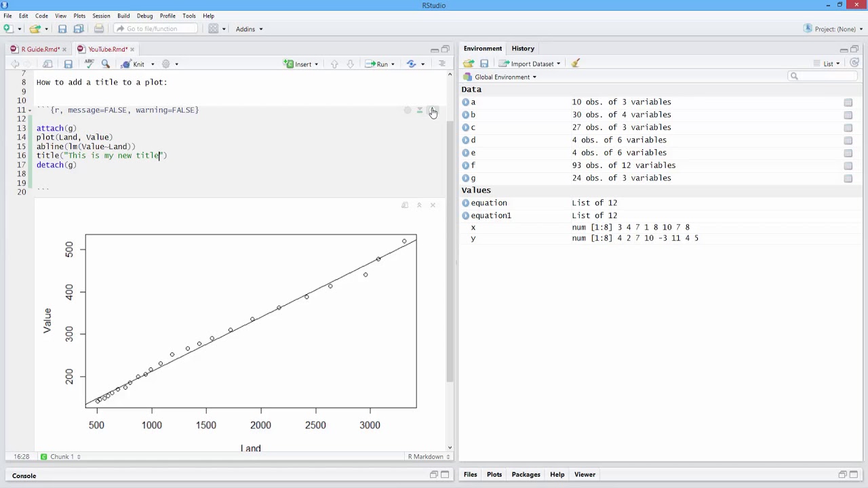The image size is (868, 488).
Task: Expand equation list details
Action: [x=466, y=203]
